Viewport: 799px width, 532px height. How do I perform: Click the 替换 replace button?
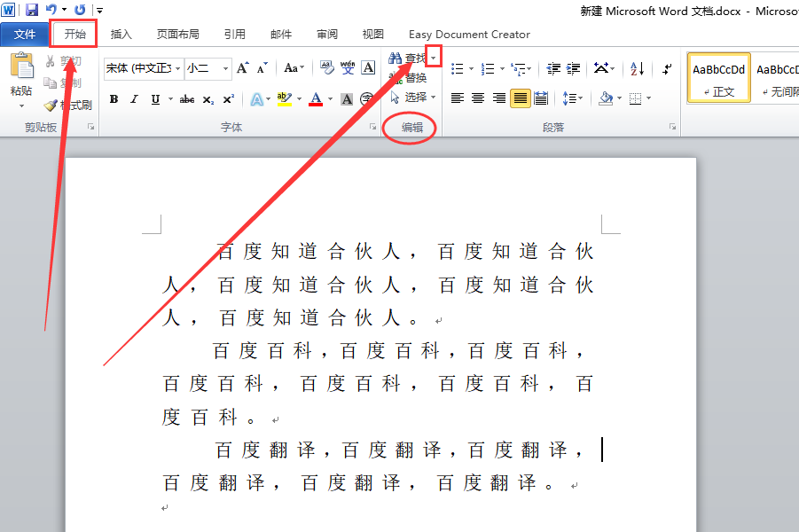coord(408,78)
